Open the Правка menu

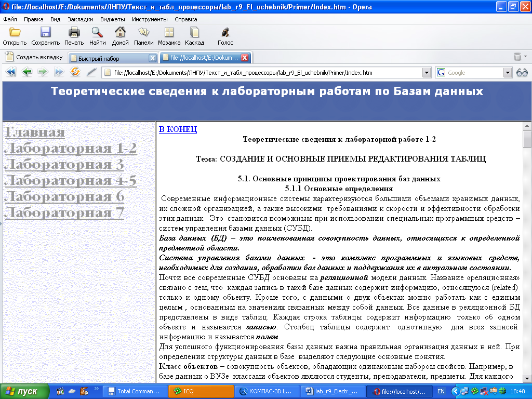tap(34, 19)
